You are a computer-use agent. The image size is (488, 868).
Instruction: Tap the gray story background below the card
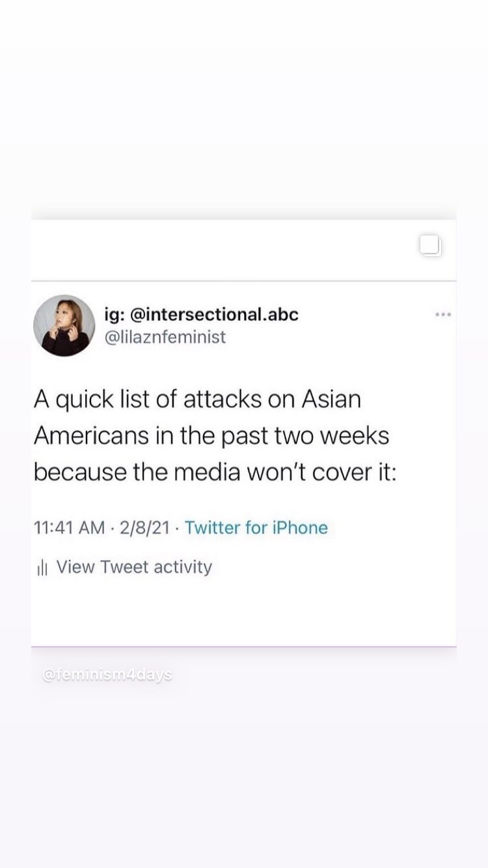244,774
